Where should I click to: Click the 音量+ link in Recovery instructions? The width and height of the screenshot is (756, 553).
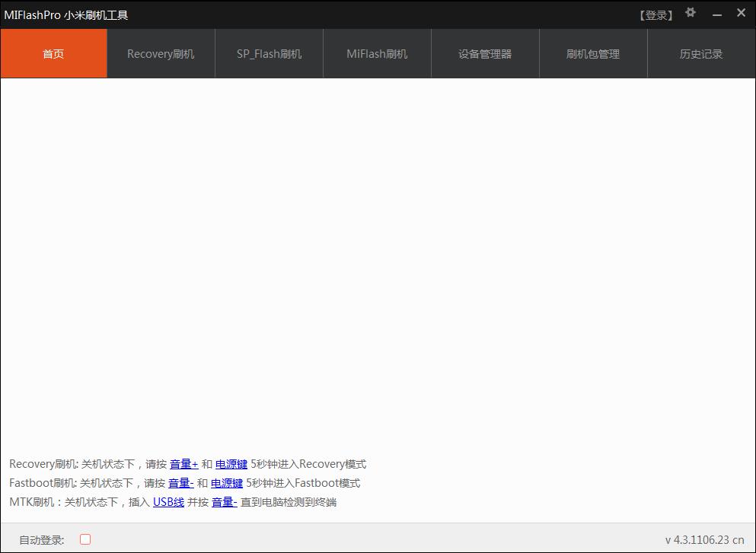pos(183,463)
